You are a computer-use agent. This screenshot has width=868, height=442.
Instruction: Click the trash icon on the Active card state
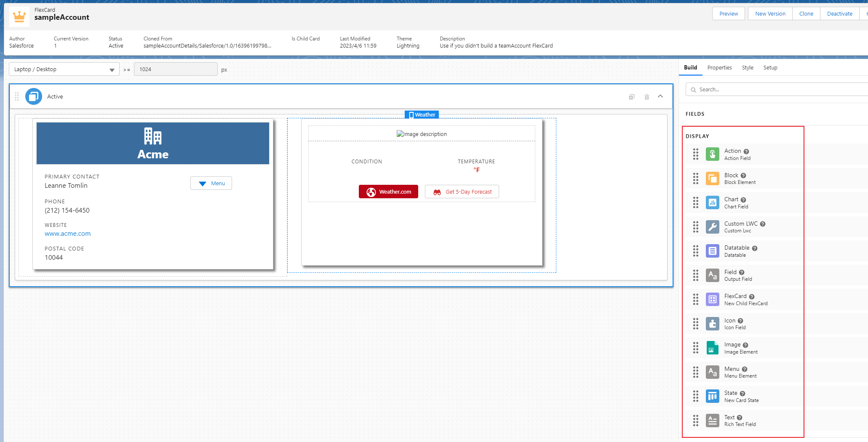click(x=647, y=96)
